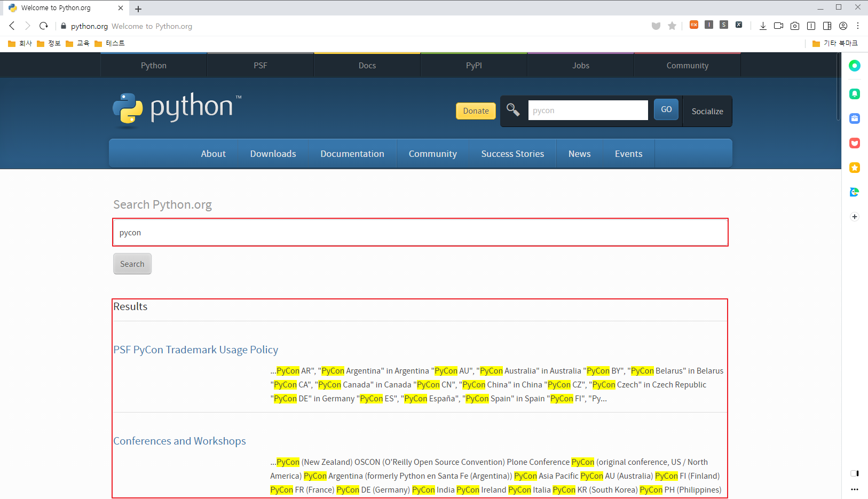
Task: Open the Success Stories menu item
Action: click(x=512, y=154)
